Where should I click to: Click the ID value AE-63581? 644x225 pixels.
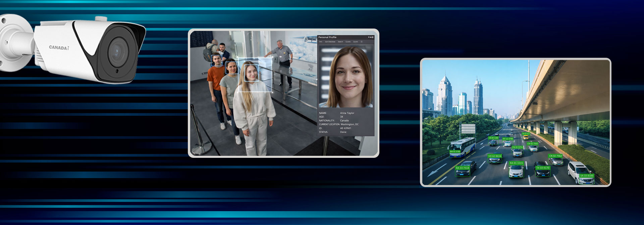(345, 128)
